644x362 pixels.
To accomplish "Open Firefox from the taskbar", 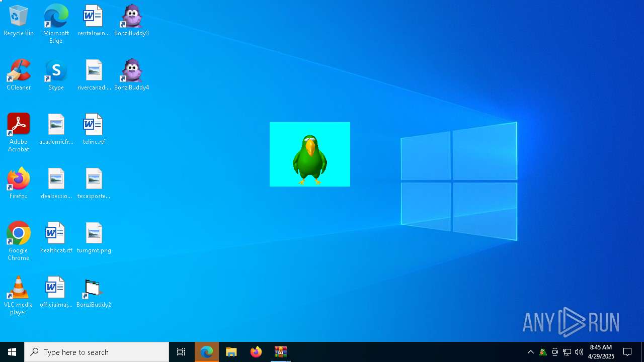I will point(256,352).
